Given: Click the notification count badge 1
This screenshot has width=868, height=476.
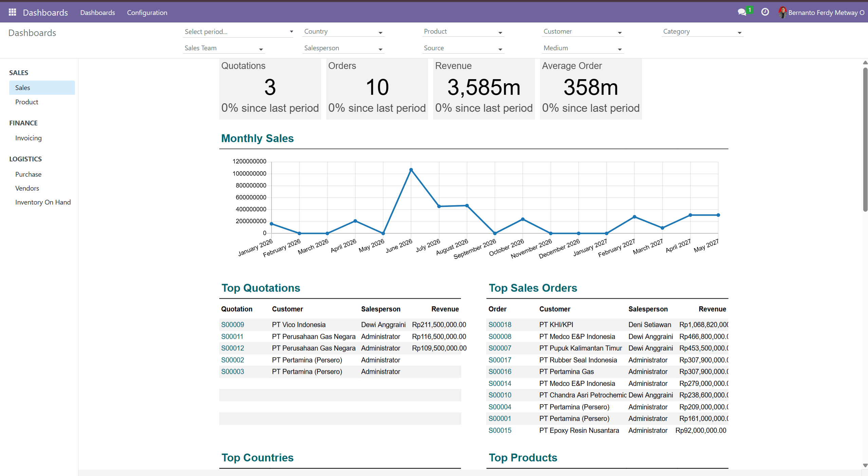Looking at the screenshot, I should click(x=750, y=10).
